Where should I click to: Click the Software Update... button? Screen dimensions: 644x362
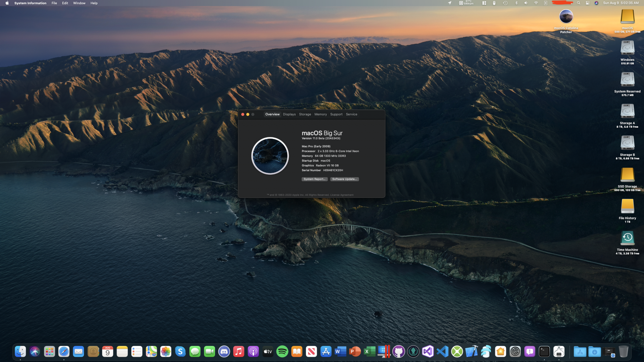(344, 179)
